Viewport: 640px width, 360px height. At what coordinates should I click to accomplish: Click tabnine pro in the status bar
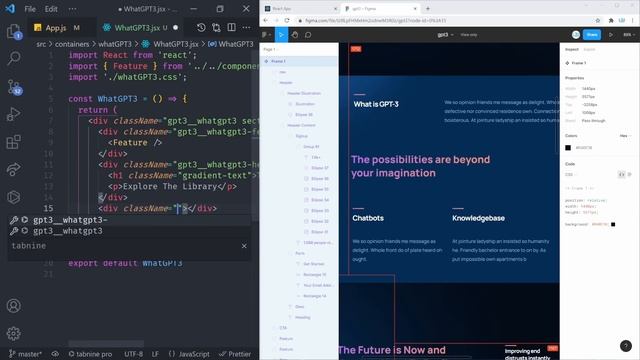[90, 354]
